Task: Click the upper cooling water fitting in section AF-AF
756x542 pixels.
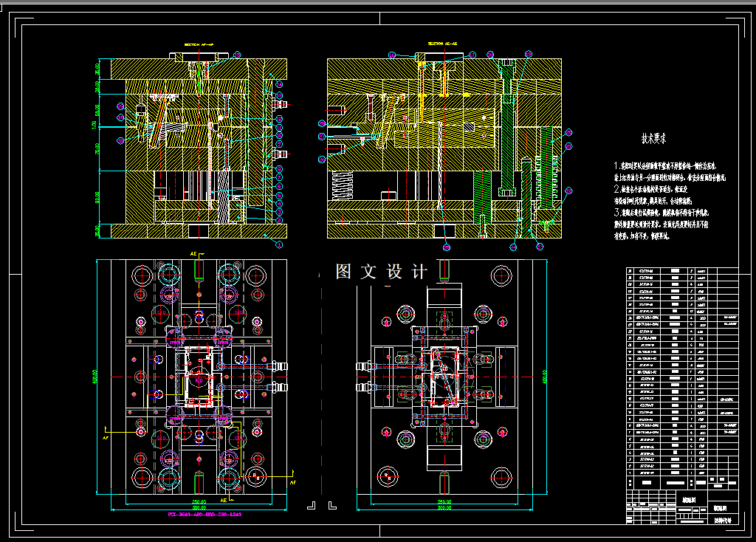Action: (x=280, y=104)
